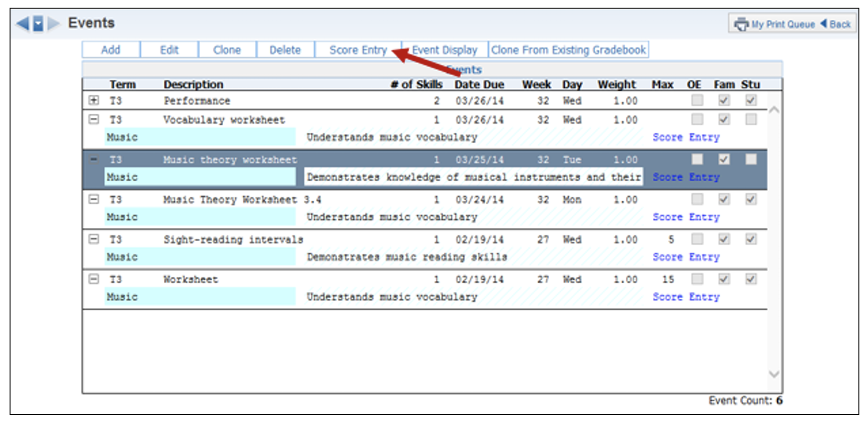The width and height of the screenshot is (868, 422).
Task: Toggle Stu checkbox for Vocabulary worksheet
Action: 751,119
